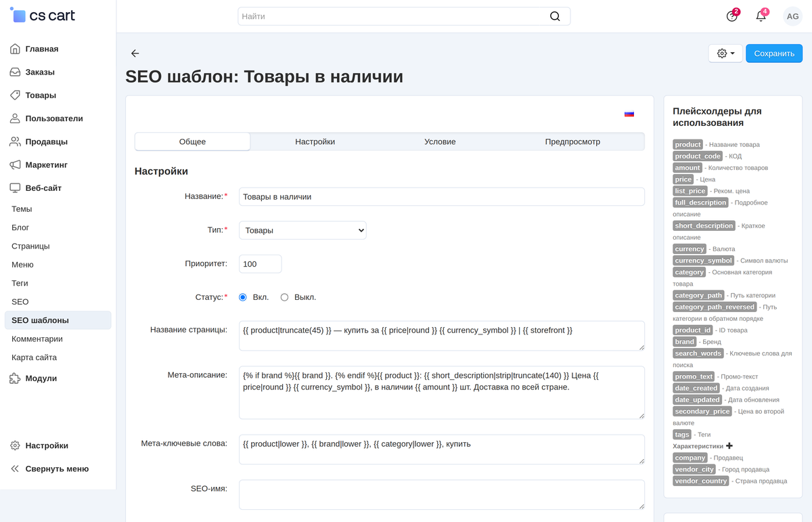Insert the short_description placeholder tag
The width and height of the screenshot is (812, 522).
pos(704,225)
